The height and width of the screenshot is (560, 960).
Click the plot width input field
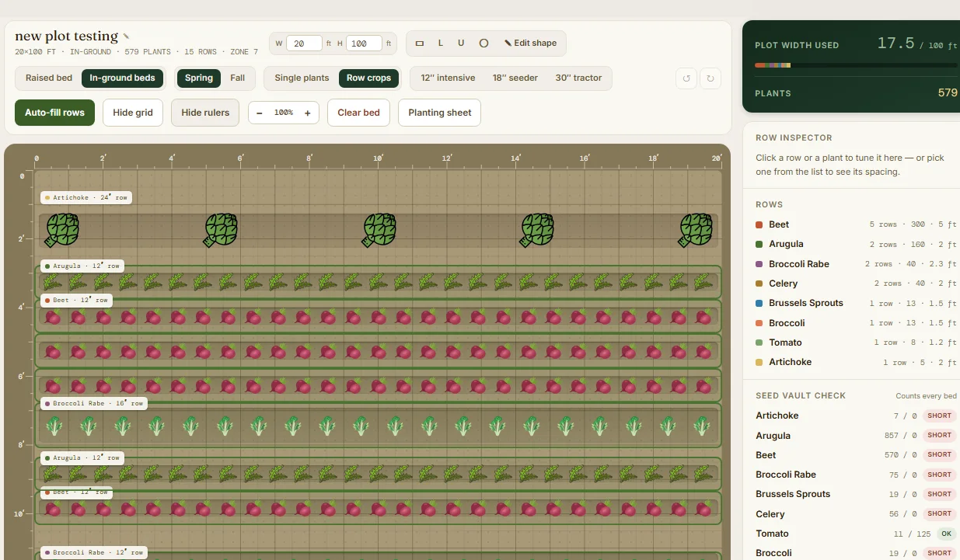(x=304, y=43)
